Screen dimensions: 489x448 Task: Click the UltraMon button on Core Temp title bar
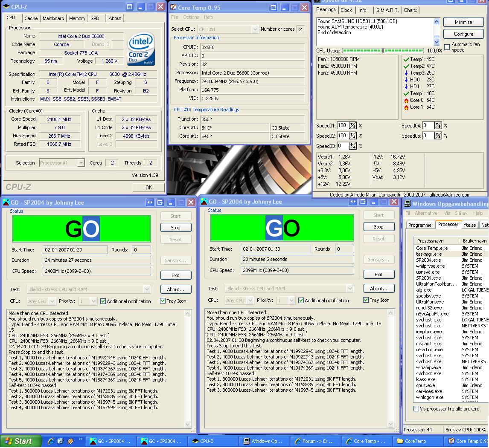point(274,8)
